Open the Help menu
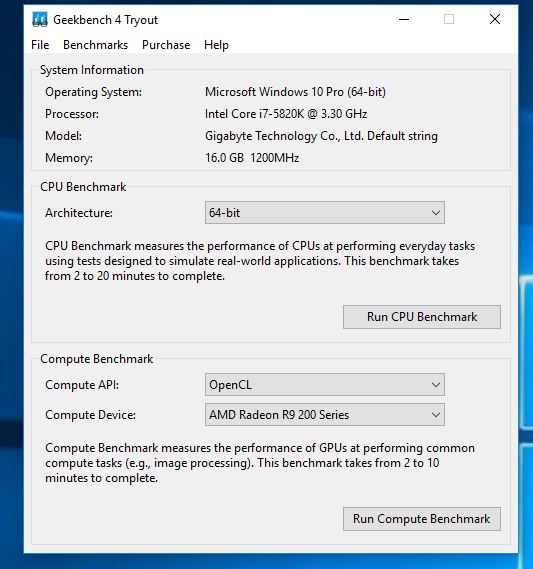This screenshot has width=533, height=569. click(216, 45)
